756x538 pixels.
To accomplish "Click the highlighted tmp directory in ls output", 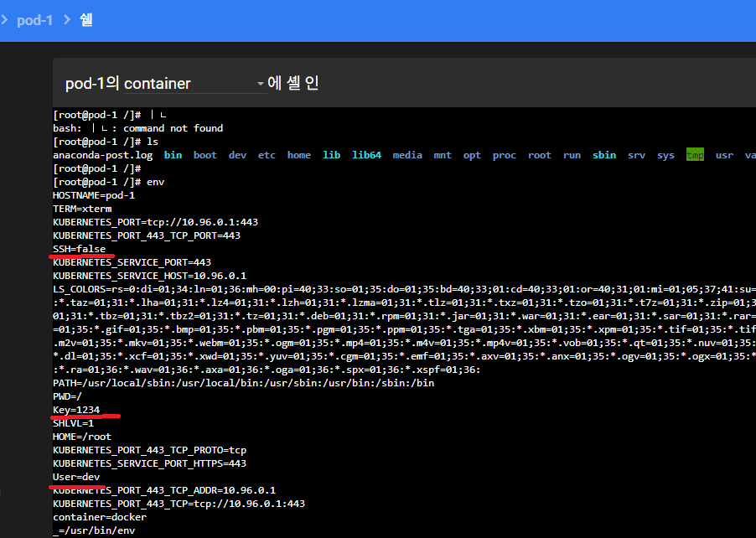I will click(x=695, y=155).
